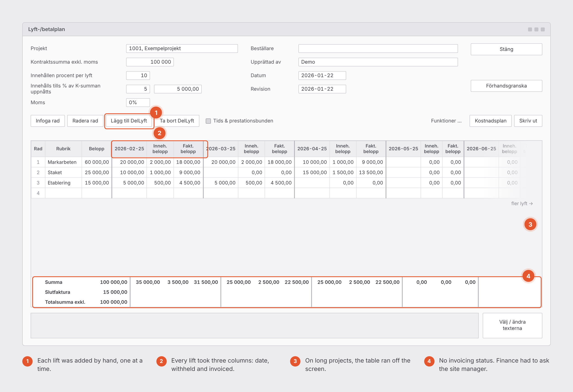Click row number 4 in the table

point(38,193)
